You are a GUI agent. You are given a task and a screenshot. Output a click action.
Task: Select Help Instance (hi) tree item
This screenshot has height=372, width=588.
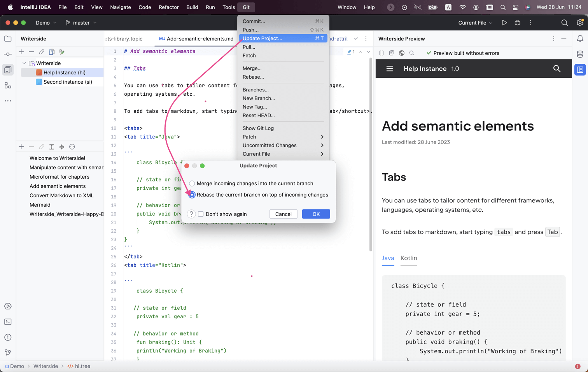click(63, 72)
